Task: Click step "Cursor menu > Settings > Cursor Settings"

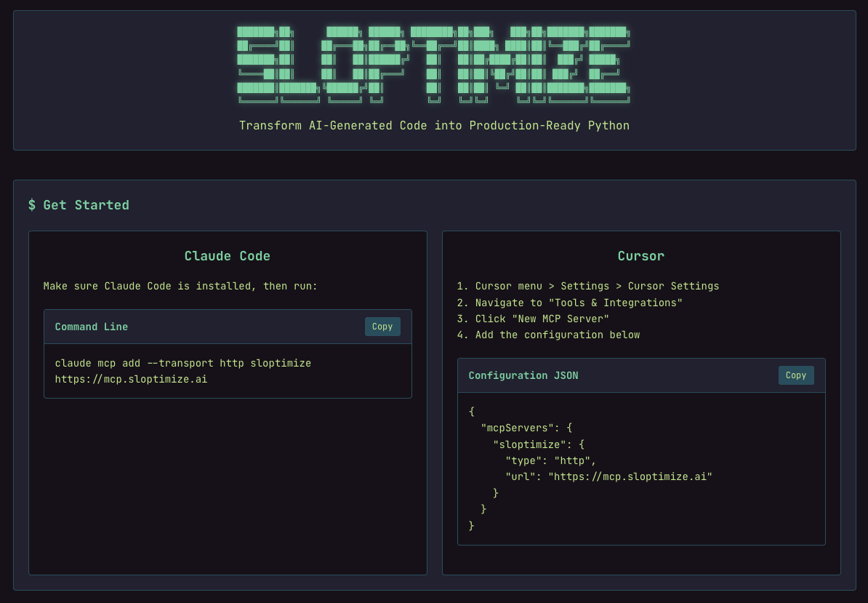Action: [x=588, y=287]
